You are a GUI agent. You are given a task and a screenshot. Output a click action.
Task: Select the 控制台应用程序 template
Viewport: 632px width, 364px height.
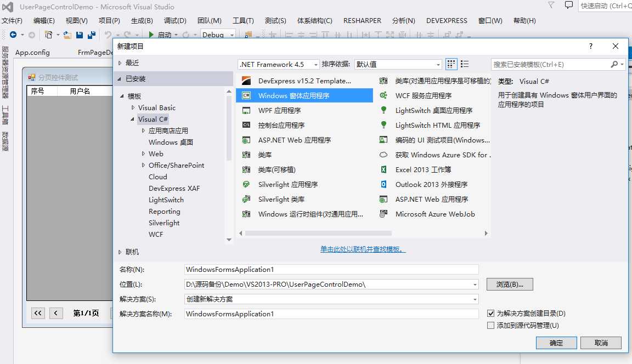point(304,125)
